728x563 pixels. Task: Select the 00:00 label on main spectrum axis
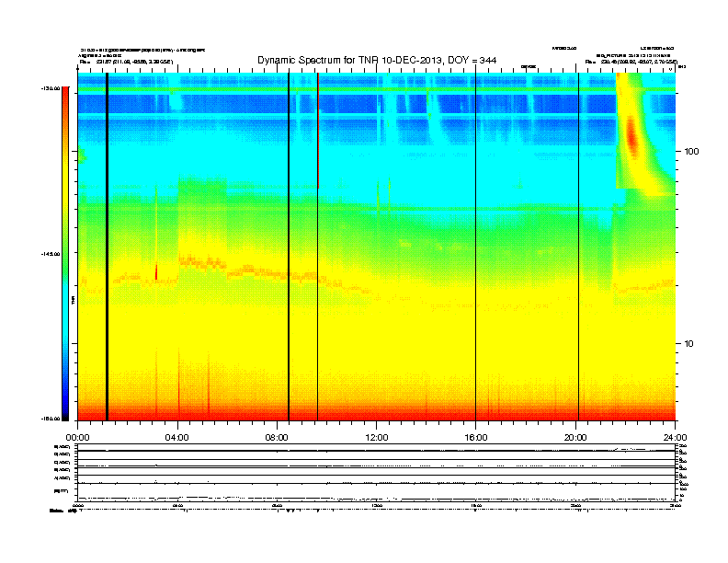(77, 438)
